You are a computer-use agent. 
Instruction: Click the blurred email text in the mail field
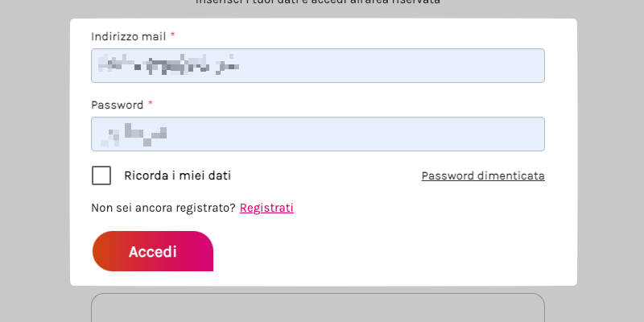168,65
